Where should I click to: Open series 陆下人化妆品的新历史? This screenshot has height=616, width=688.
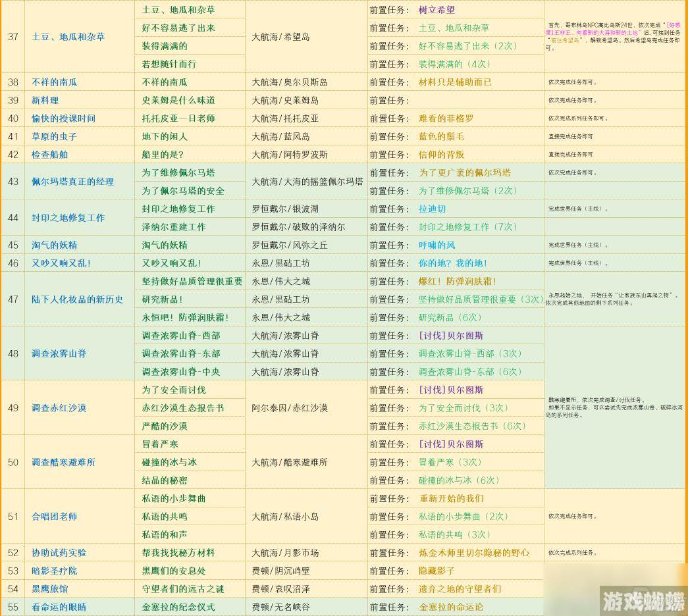click(77, 299)
